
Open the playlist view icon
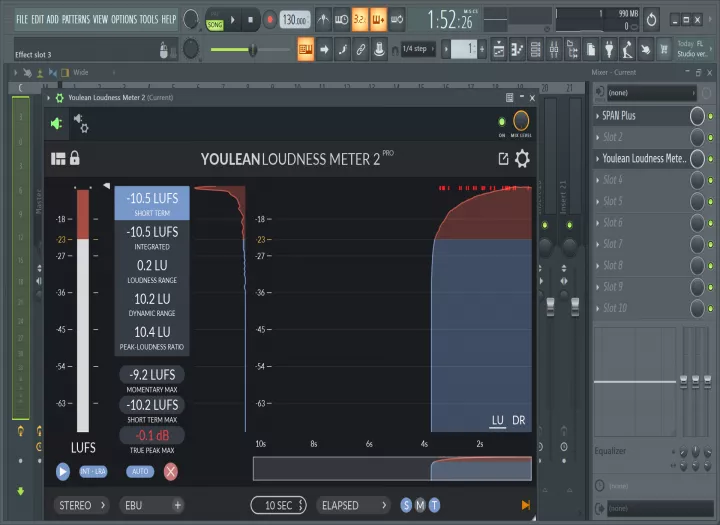[x=499, y=49]
